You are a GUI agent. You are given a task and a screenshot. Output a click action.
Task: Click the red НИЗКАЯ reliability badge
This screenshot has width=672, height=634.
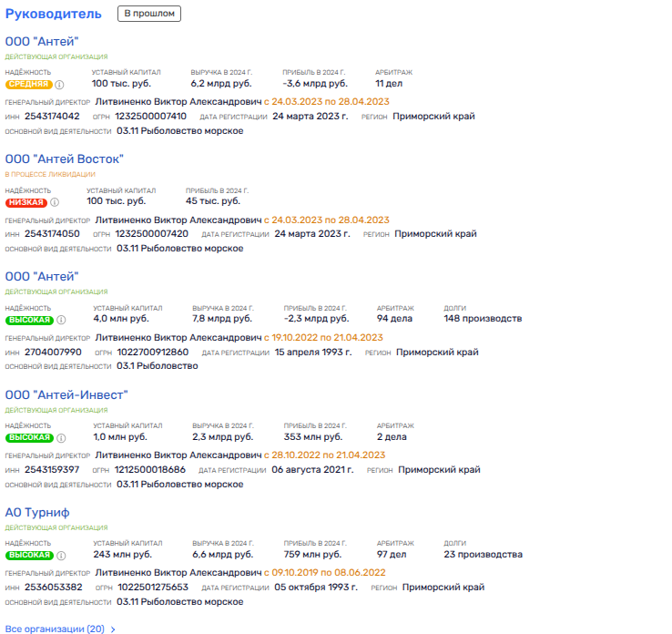pos(25,202)
